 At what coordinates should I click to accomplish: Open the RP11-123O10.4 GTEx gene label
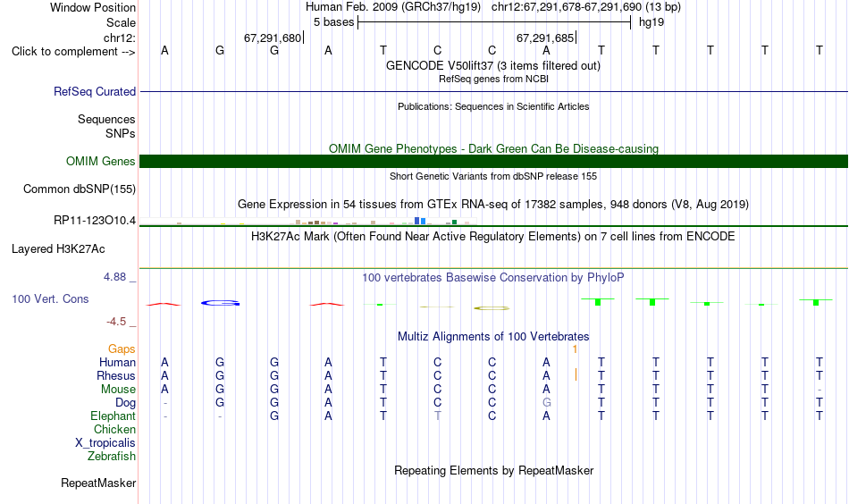(94, 221)
